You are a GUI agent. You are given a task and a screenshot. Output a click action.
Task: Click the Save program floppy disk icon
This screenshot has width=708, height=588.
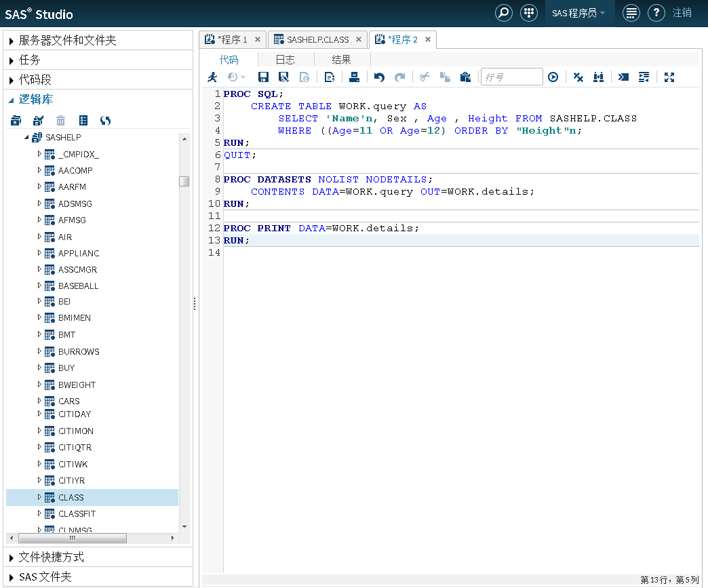(264, 77)
